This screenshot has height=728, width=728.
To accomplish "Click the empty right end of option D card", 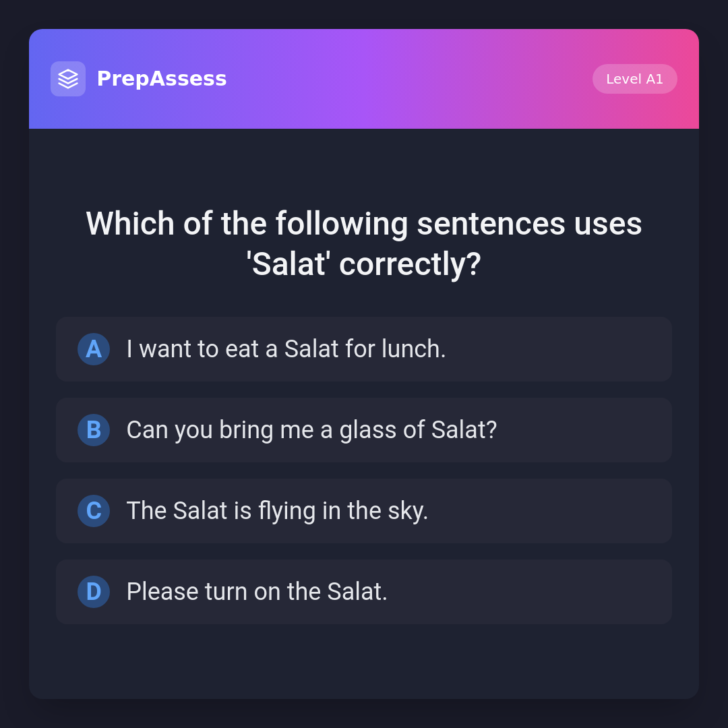I will [x=607, y=592].
